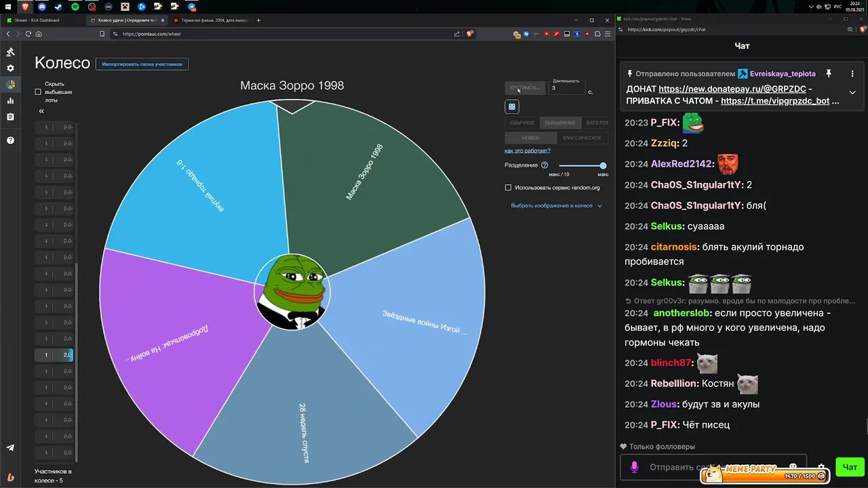Open pinned message three-dot menu in chat
This screenshot has width=868, height=488.
[852, 73]
